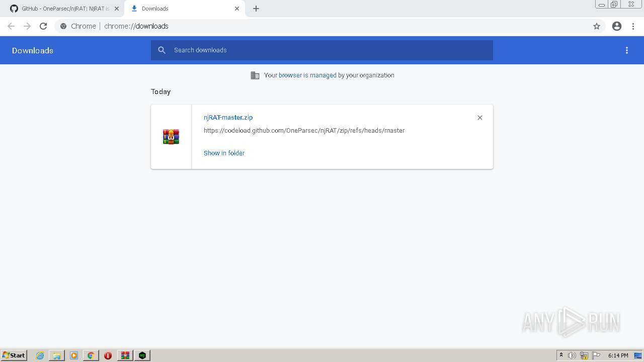Open the Chrome three-dot browser menu
Viewport: 644px width, 362px height.
point(633,26)
